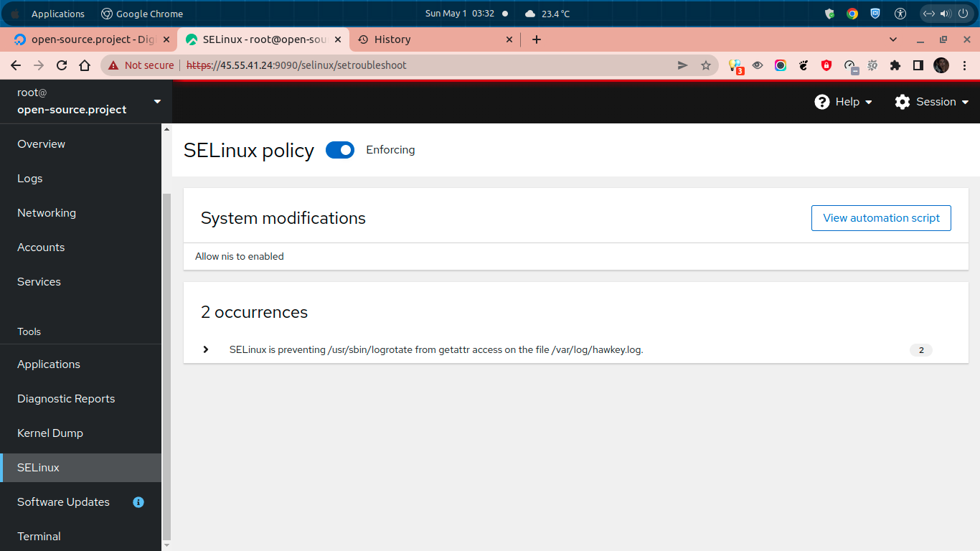Reload the SELinux page
The width and height of the screenshot is (980, 551).
62,65
